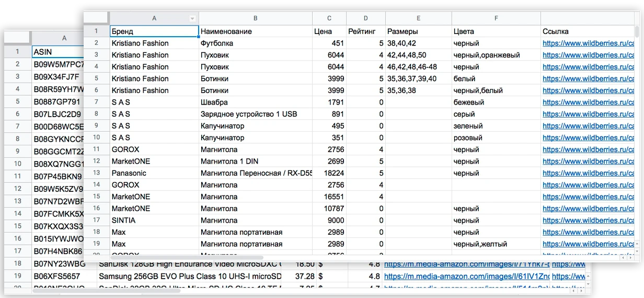
Task: Select the Футболка cell
Action: pos(255,43)
